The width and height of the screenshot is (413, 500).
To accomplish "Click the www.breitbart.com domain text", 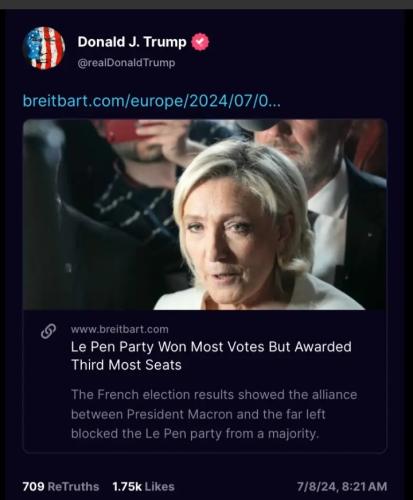I will pyautogui.click(x=120, y=329).
